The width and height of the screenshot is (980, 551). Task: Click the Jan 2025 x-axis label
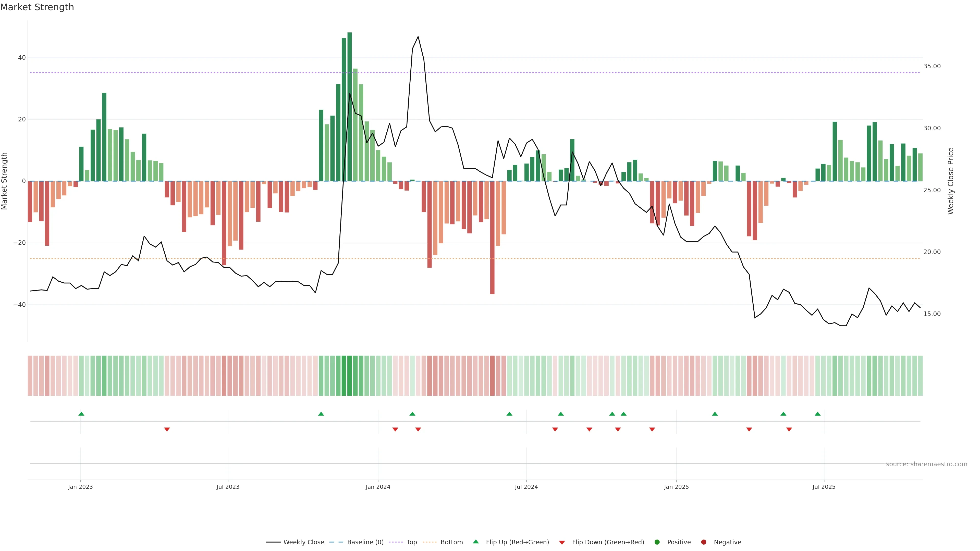point(676,487)
